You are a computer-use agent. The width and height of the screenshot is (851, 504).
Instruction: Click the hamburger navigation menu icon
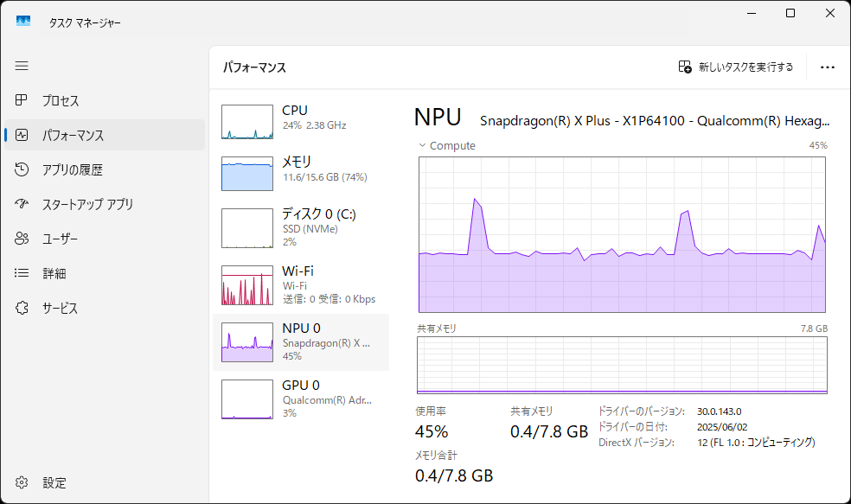point(22,66)
